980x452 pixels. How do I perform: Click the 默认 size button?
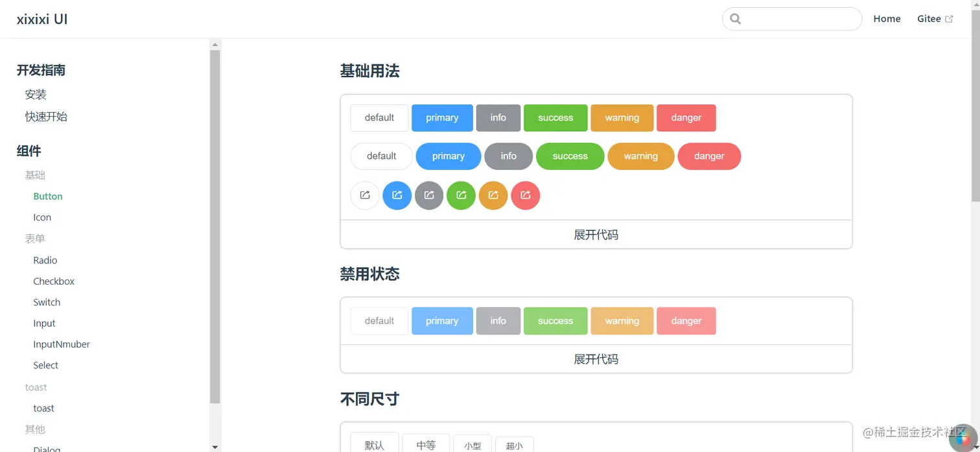[375, 443]
